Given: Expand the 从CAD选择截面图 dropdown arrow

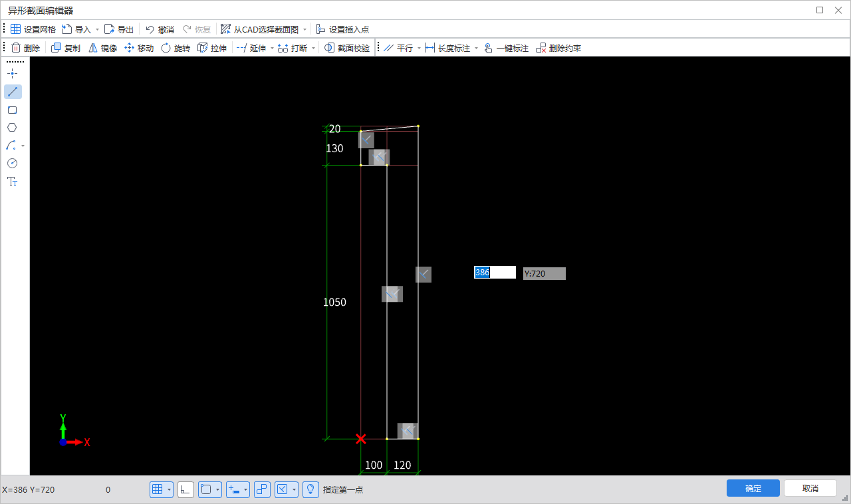Looking at the screenshot, I should pyautogui.click(x=304, y=29).
